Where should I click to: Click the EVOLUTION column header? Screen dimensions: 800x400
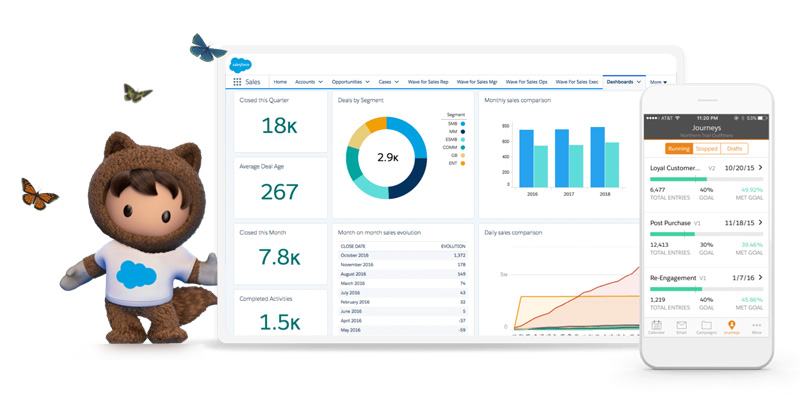pos(453,246)
